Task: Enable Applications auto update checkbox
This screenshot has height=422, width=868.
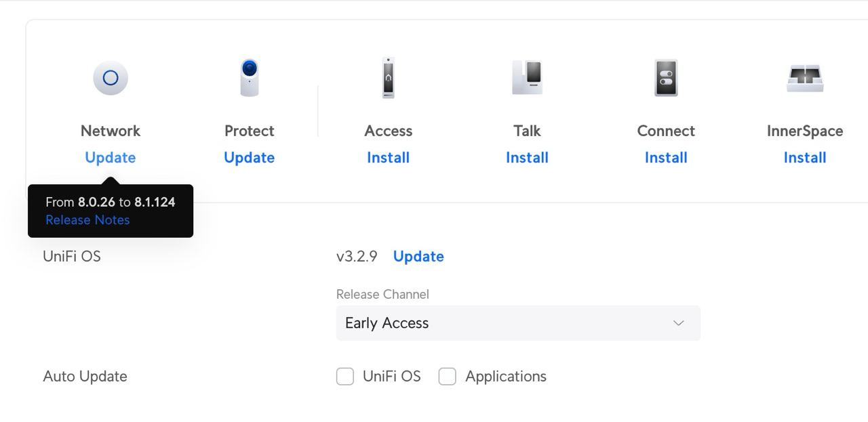Action: [x=448, y=377]
